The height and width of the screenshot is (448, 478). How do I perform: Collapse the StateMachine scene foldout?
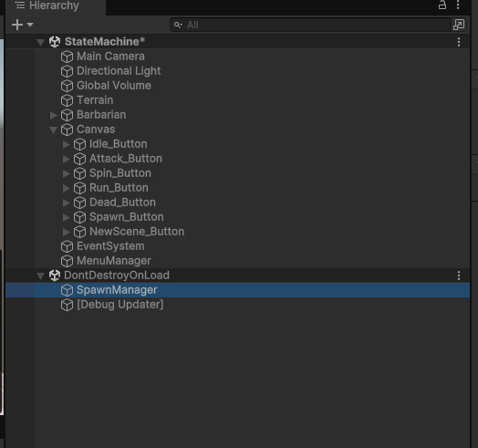pos(40,42)
